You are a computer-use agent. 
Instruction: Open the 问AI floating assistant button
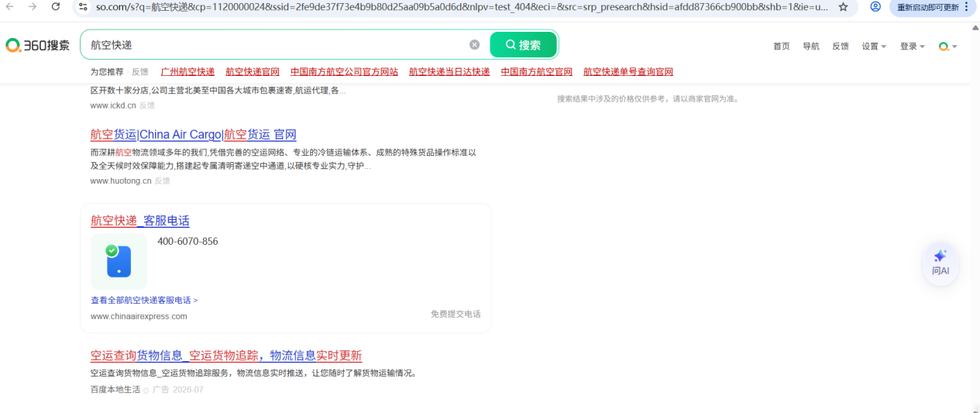tap(940, 263)
